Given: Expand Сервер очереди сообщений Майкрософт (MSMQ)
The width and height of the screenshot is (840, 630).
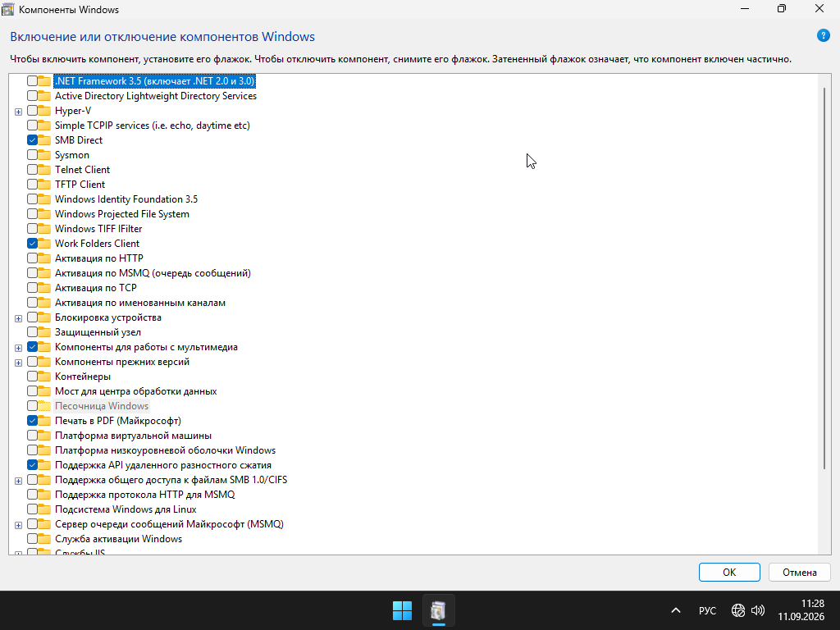Looking at the screenshot, I should [18, 525].
